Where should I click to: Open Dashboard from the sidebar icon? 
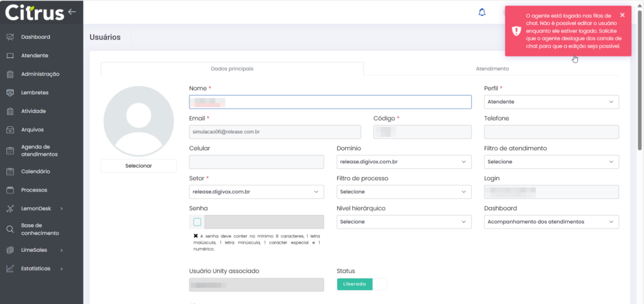tap(10, 37)
